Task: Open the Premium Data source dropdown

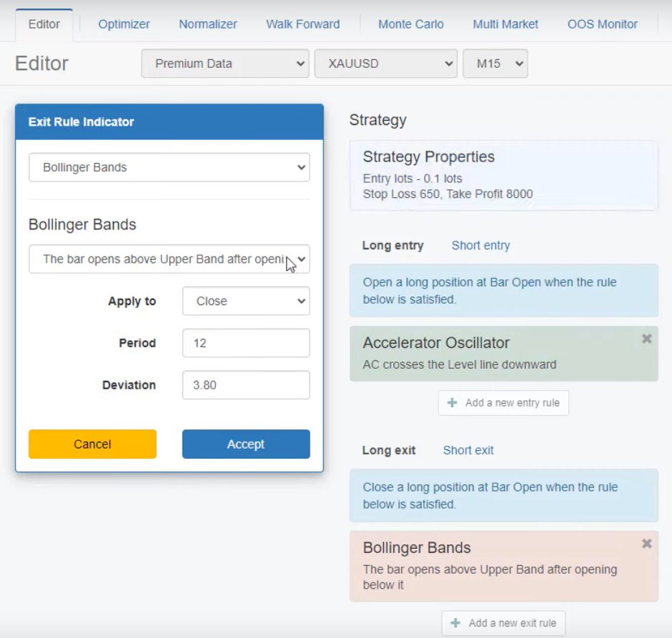Action: pyautogui.click(x=225, y=64)
